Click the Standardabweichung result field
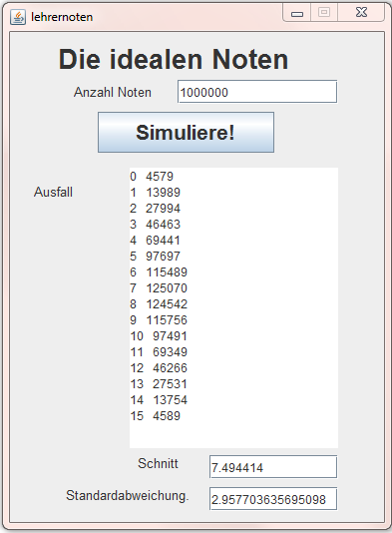 click(x=273, y=499)
